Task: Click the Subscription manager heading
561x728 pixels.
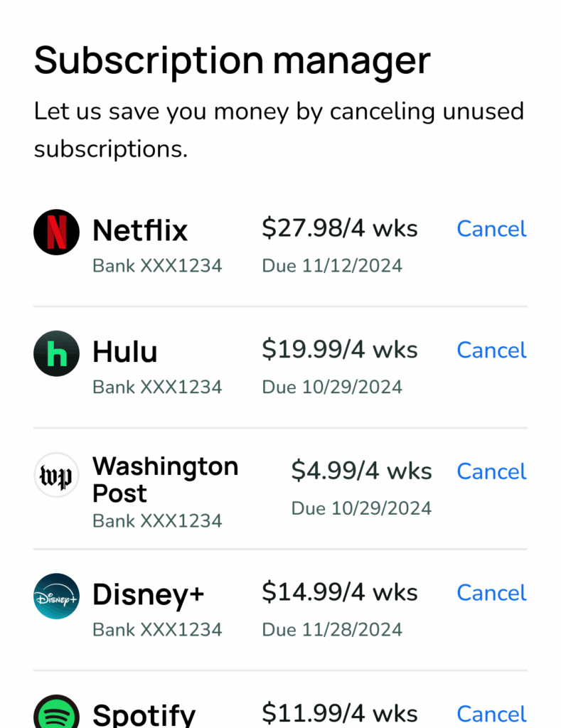Action: 232,60
